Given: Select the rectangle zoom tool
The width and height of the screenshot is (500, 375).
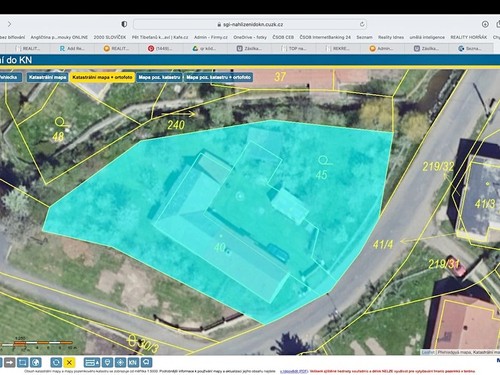Looking at the screenshot, I should click(23, 362).
